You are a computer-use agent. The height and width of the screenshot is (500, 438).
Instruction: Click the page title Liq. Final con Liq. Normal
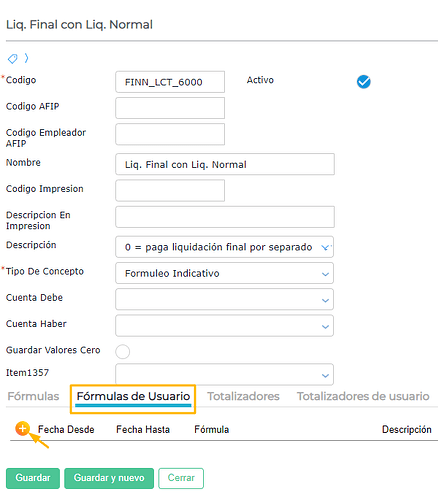point(79,25)
